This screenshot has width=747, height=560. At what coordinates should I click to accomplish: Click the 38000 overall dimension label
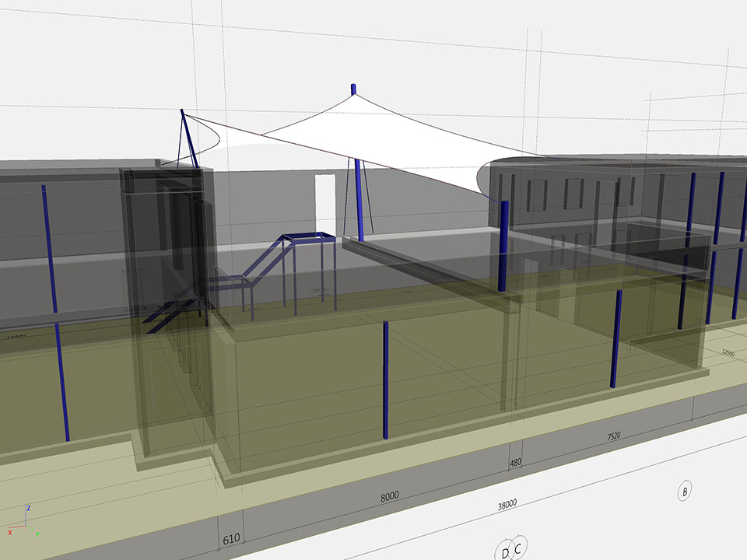tap(508, 504)
